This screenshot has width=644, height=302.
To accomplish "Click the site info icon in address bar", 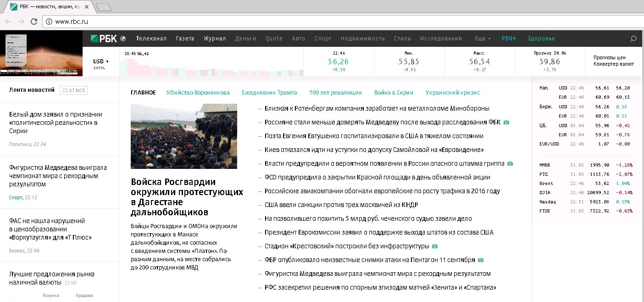I will click(x=48, y=22).
